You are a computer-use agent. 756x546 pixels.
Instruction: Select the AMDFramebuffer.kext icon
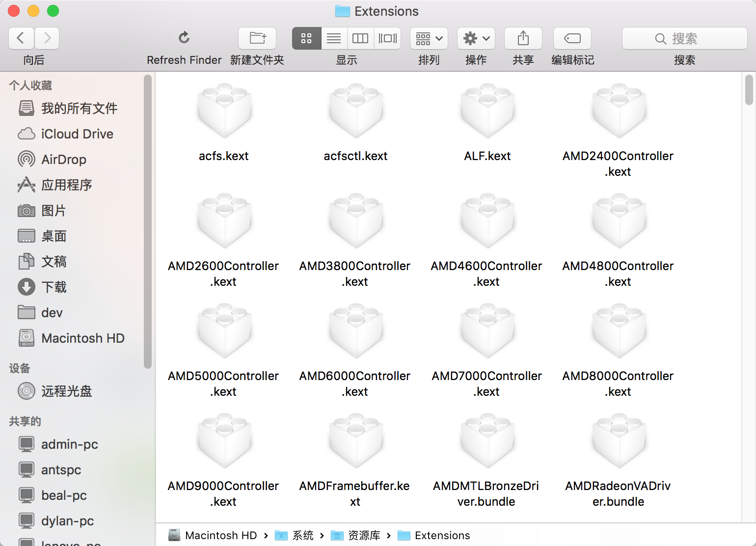(x=356, y=440)
